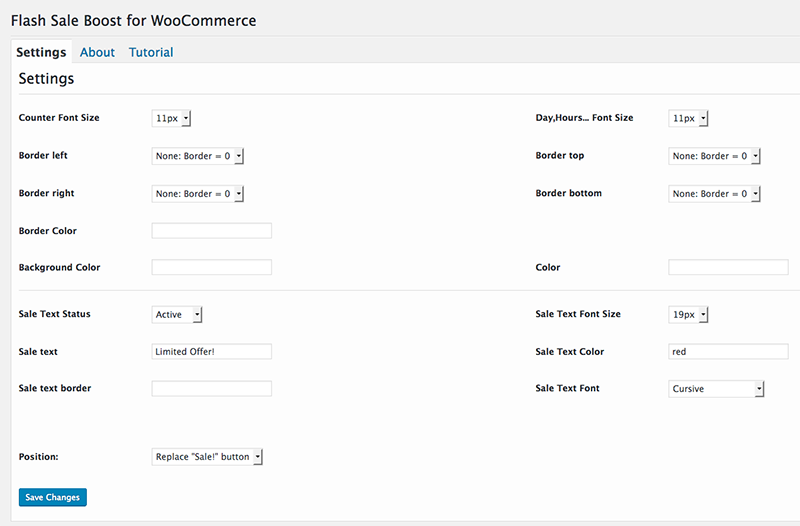Open the Position dropdown

pos(207,457)
